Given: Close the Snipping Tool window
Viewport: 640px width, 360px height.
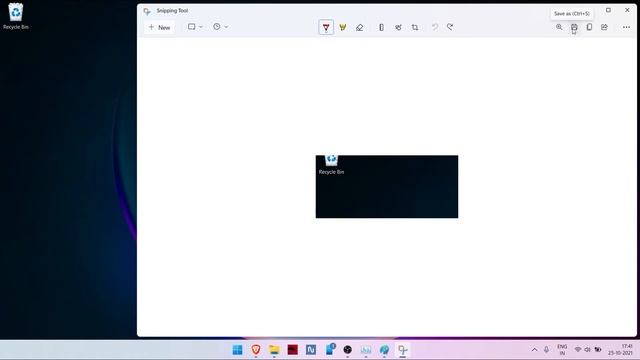Looking at the screenshot, I should (627, 10).
